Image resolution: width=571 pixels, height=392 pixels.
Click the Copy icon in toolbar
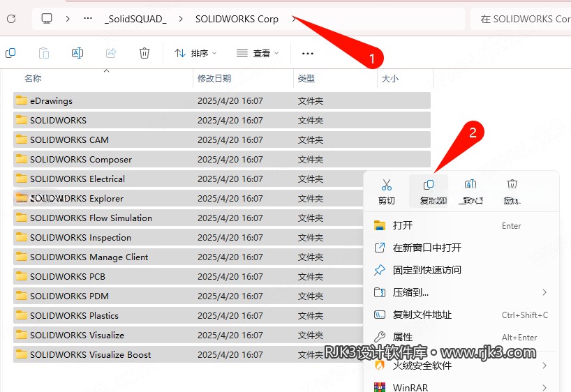(x=10, y=54)
